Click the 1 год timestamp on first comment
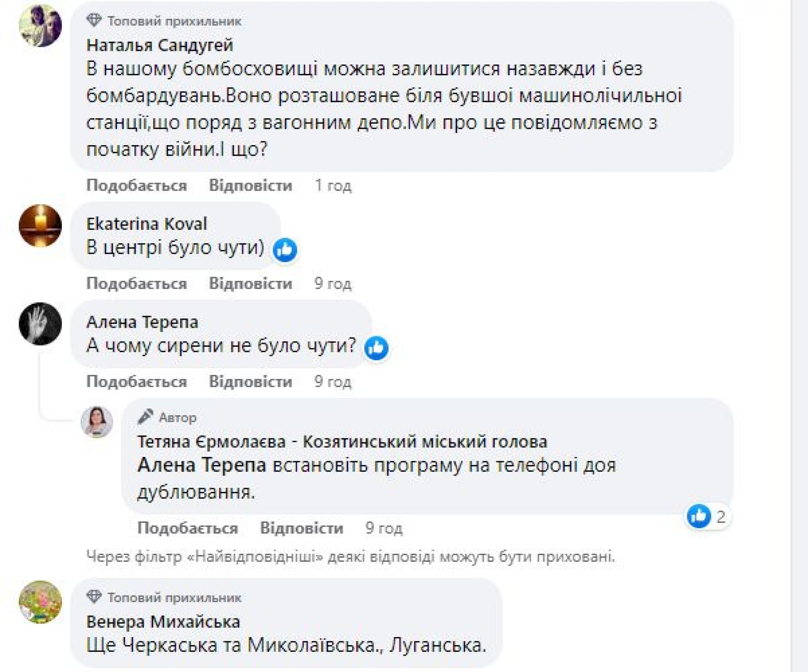This screenshot has width=808, height=672. click(x=333, y=186)
